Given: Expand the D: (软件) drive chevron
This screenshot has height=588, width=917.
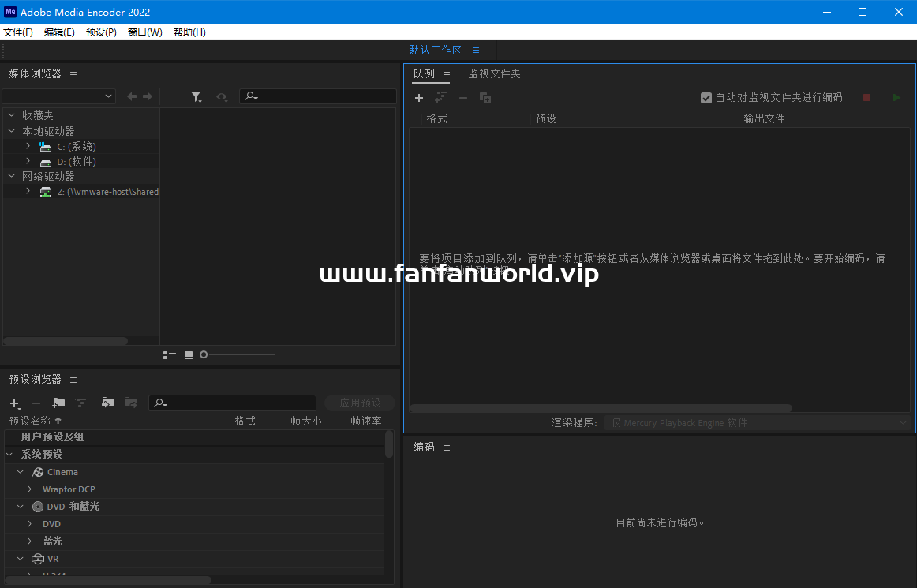Looking at the screenshot, I should (28, 161).
